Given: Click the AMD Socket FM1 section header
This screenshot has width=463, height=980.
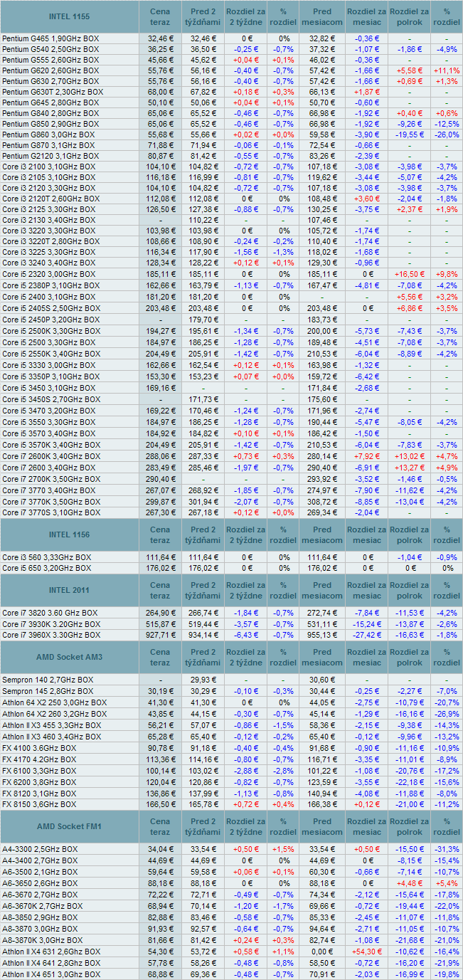Looking at the screenshot, I should (70, 826).
